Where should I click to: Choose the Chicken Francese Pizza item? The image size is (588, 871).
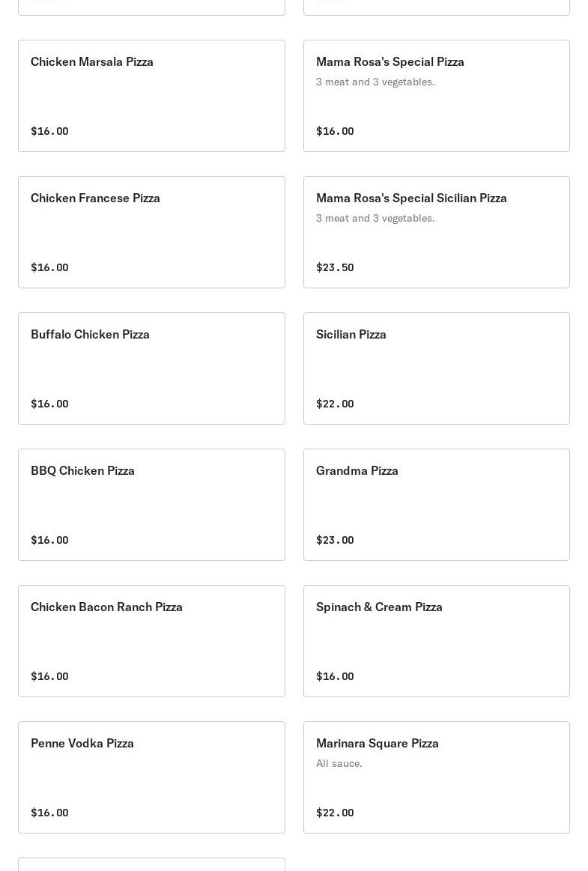click(151, 232)
